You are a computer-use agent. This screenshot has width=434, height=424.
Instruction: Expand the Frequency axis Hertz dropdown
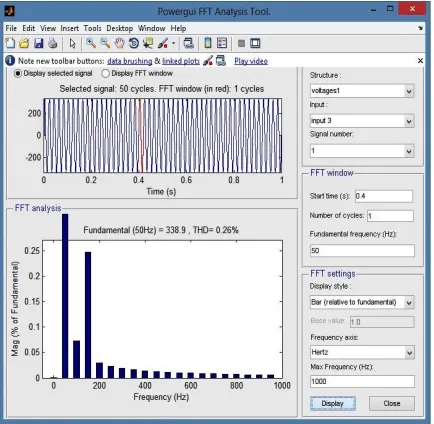tap(362, 352)
